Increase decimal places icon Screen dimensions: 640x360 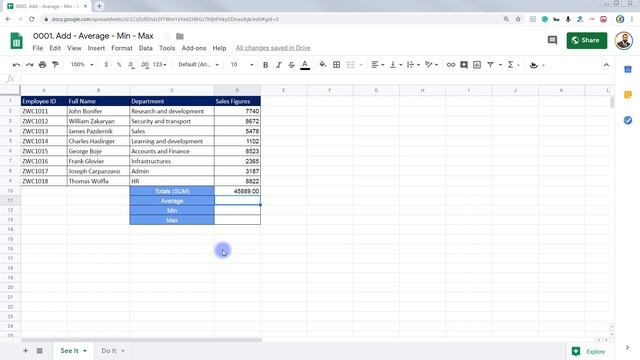pyautogui.click(x=144, y=64)
